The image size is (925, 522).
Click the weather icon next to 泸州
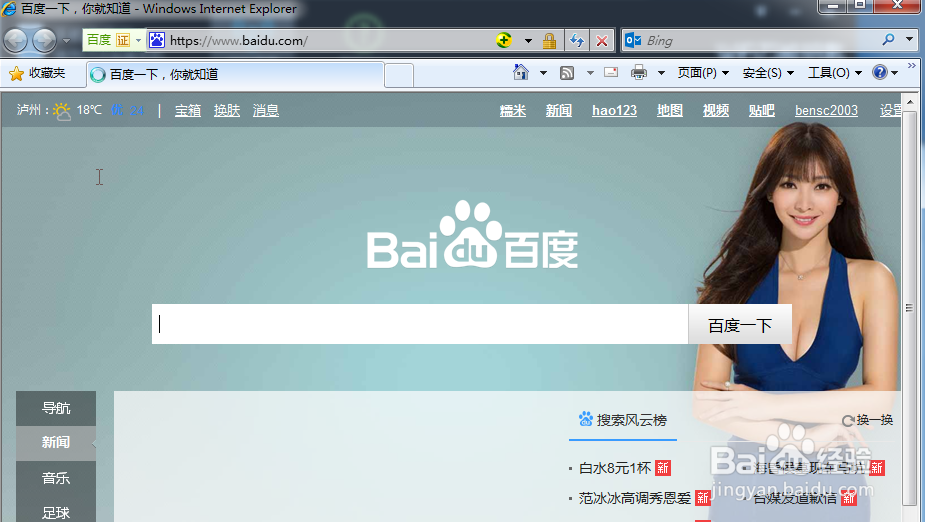(62, 111)
